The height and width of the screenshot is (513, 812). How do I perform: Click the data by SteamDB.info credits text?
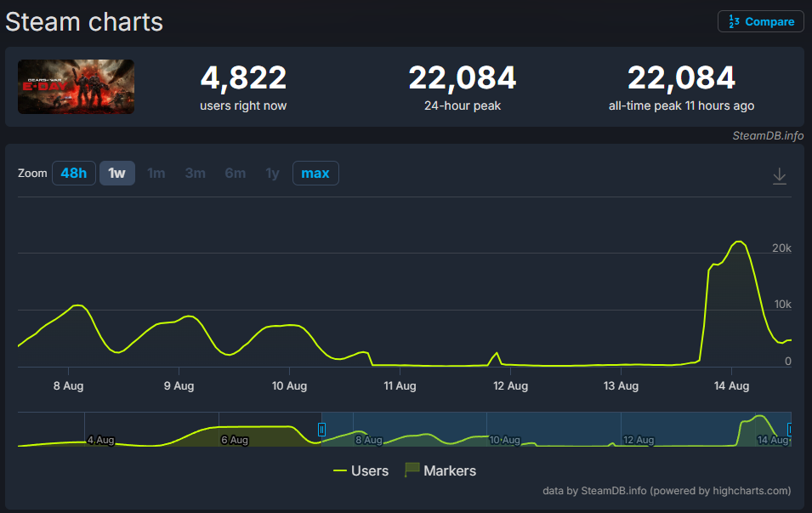pos(667,491)
